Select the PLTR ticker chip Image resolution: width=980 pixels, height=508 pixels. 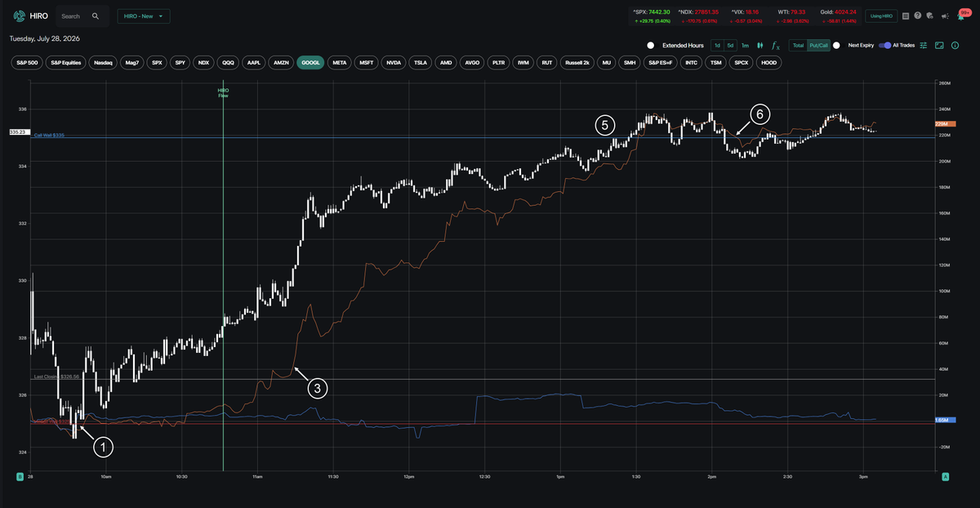click(x=499, y=62)
